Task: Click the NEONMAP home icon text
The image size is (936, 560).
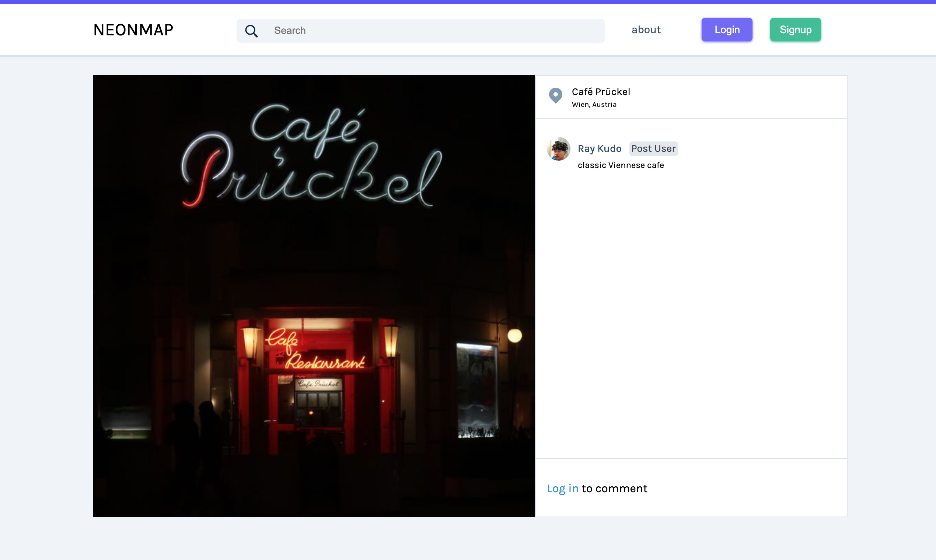Action: click(x=133, y=29)
